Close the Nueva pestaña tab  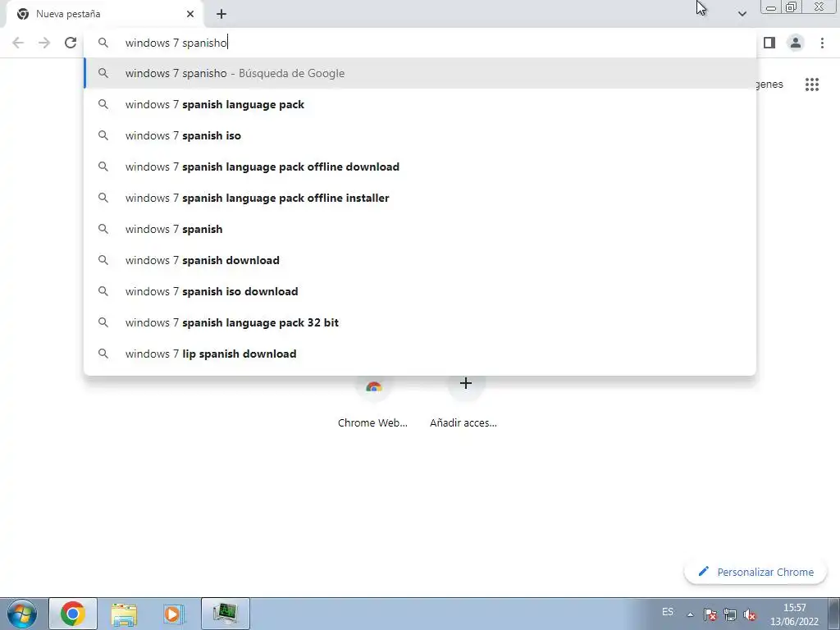[x=190, y=14]
